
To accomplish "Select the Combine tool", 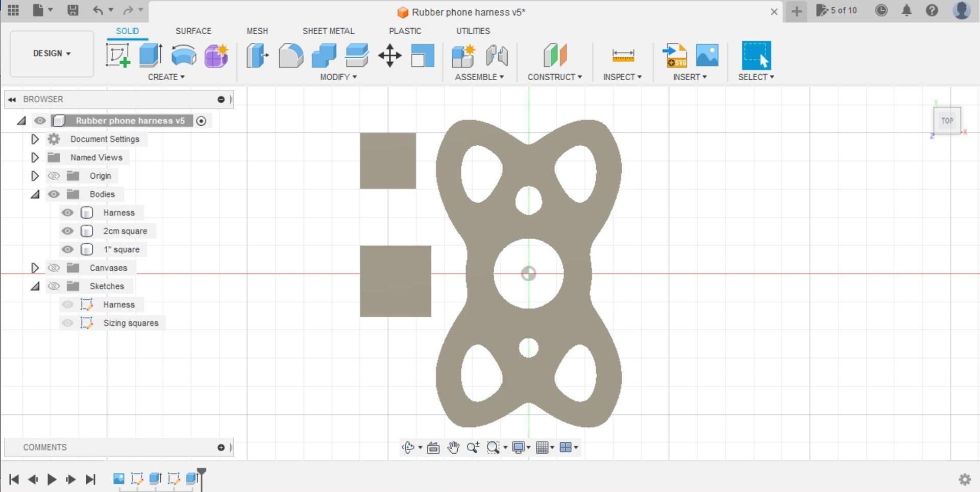I will (324, 55).
